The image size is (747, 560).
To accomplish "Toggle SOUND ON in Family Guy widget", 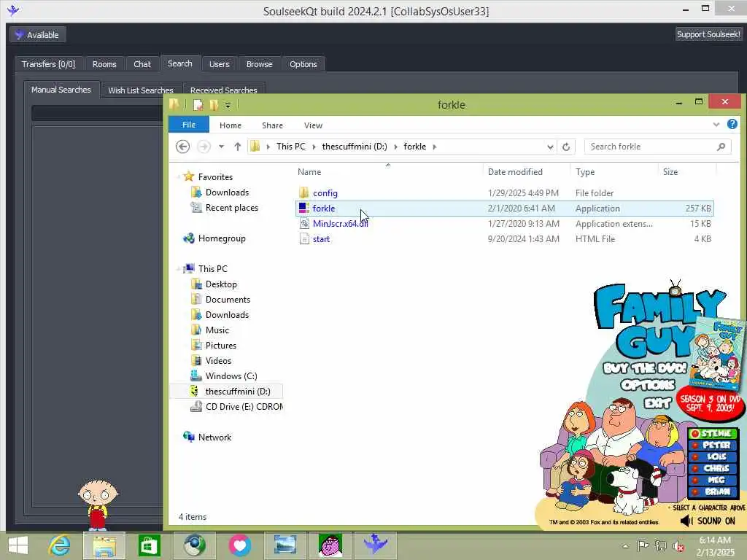I will 708,521.
